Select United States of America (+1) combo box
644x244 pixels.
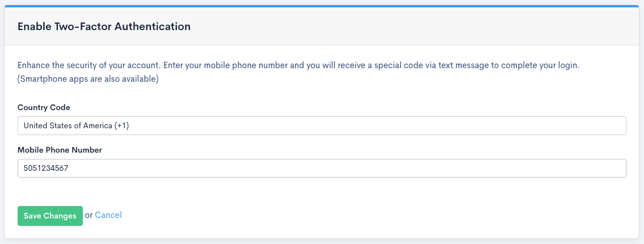(x=321, y=126)
